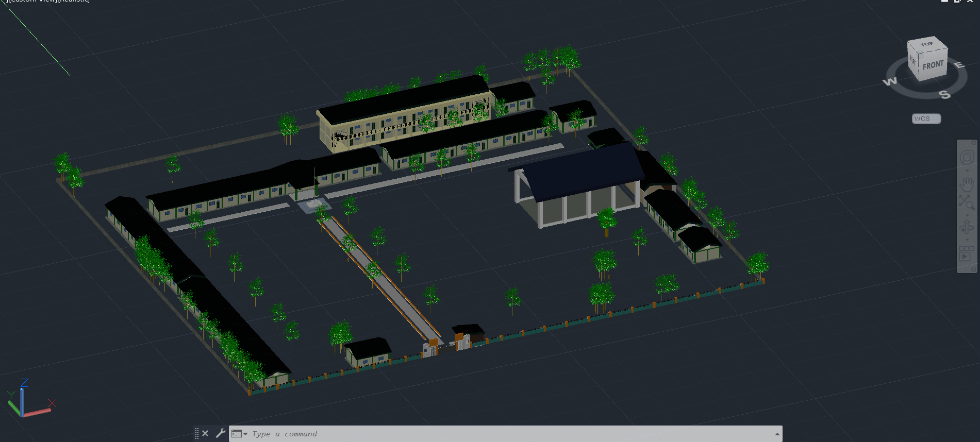Close the navigation bar

coord(974,142)
